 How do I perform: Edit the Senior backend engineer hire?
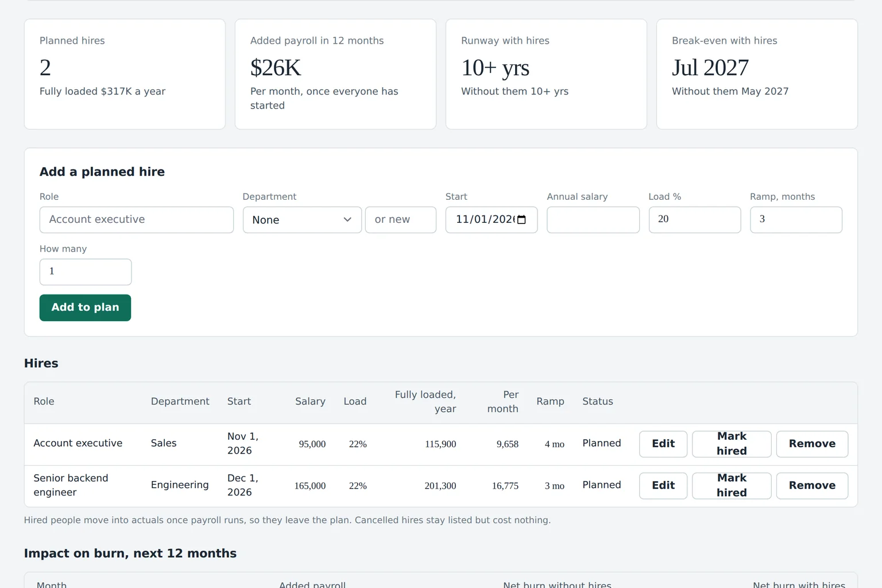663,486
